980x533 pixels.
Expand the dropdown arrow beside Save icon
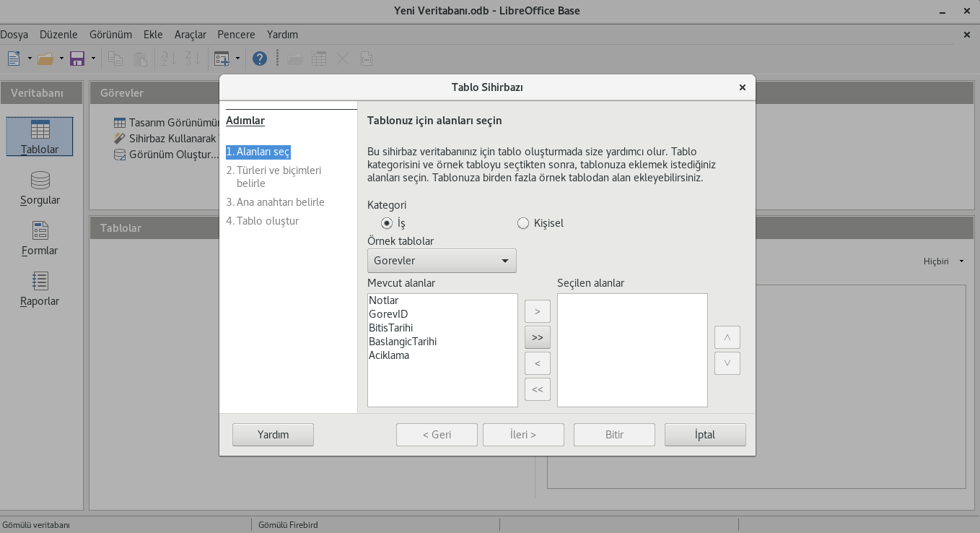click(x=93, y=58)
